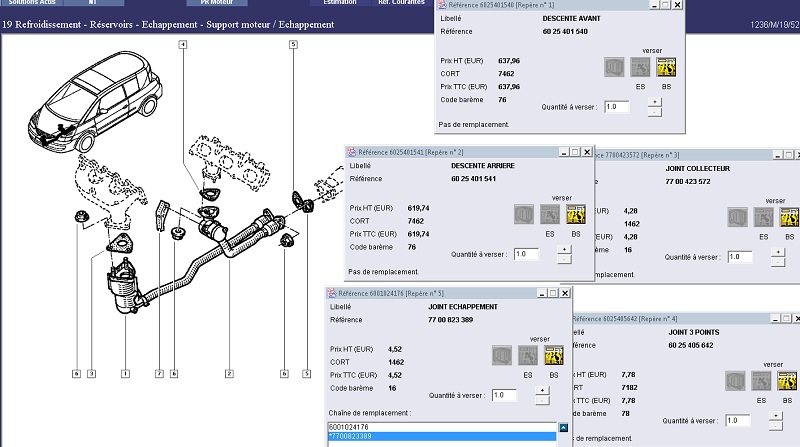Click the ES icon in DESCENTE AVANT window
Image resolution: width=800 pixels, height=447 pixels.
pos(641,68)
